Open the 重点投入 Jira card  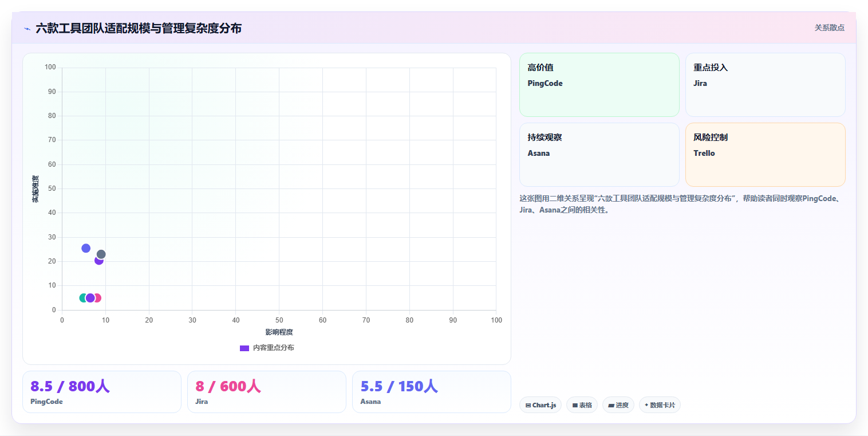tap(765, 85)
